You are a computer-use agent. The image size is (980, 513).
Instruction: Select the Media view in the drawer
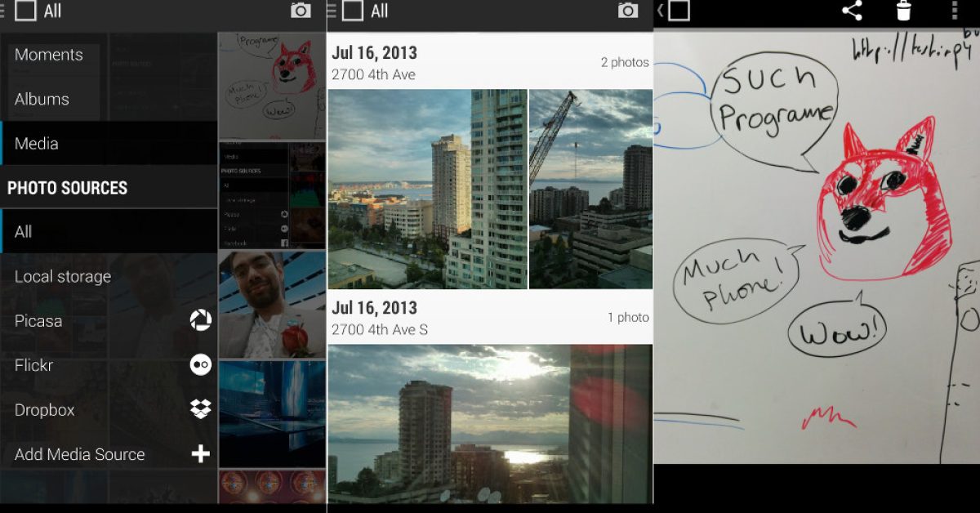click(37, 144)
